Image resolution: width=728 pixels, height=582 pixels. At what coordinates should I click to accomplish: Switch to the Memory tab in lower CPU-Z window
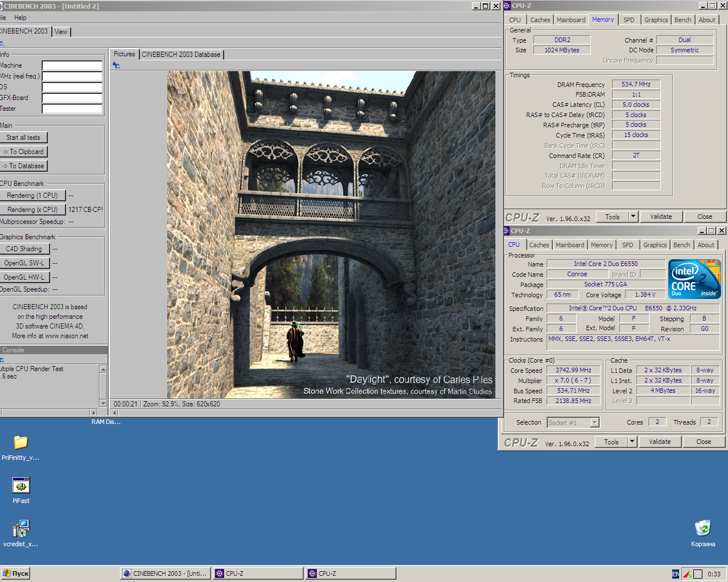coord(601,245)
